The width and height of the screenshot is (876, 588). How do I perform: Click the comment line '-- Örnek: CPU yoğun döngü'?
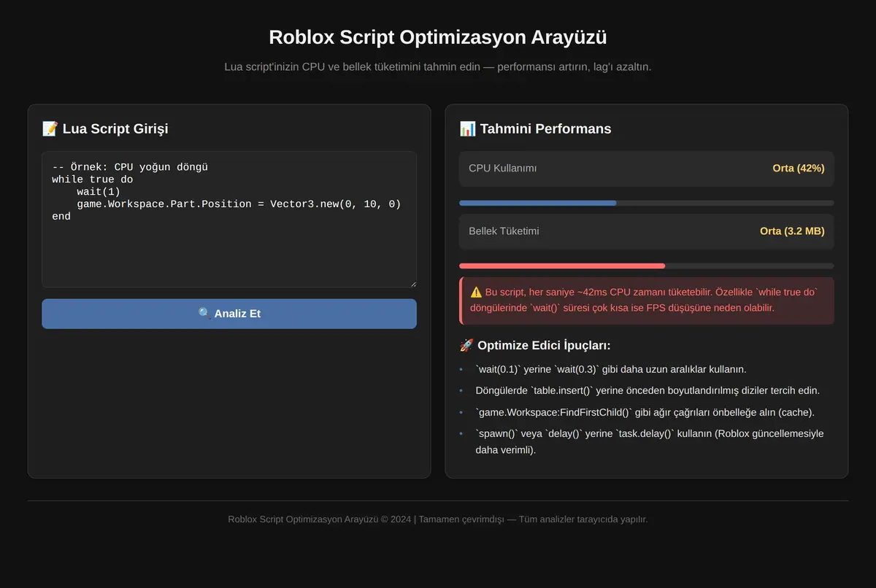point(130,167)
